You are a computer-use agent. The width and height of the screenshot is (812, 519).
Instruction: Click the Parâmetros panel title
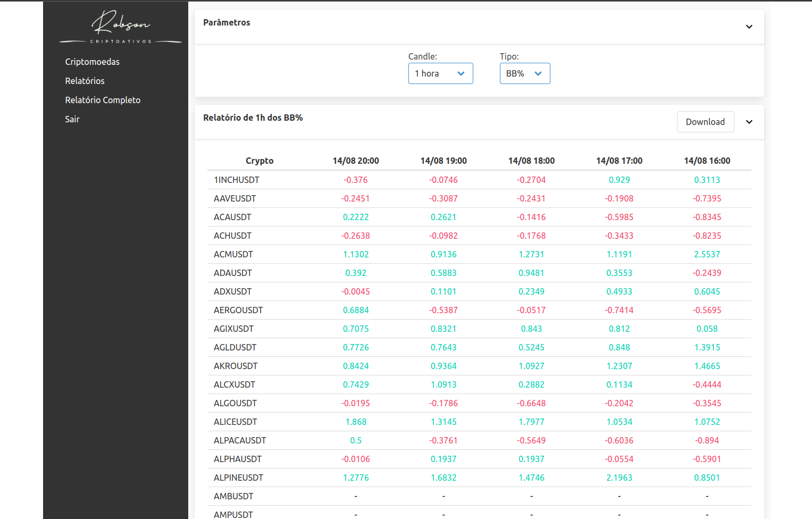pyautogui.click(x=227, y=22)
